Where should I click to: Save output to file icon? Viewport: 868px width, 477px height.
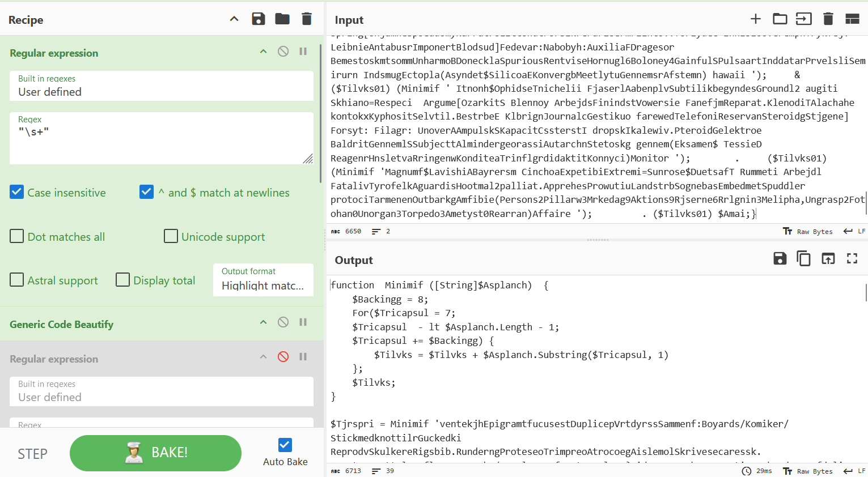tap(780, 259)
